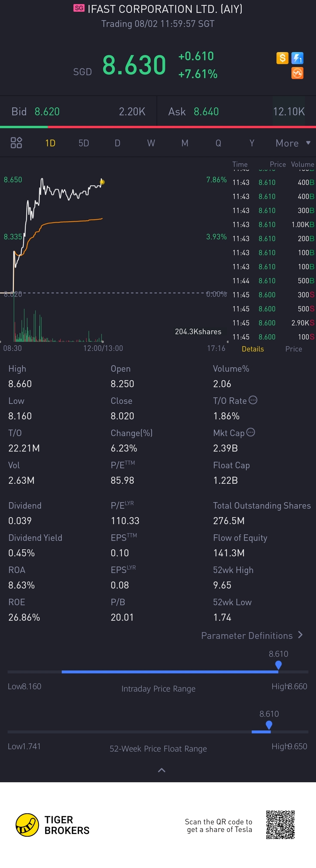
Task: Tap the T/O value 22.21M
Action: 24,448
